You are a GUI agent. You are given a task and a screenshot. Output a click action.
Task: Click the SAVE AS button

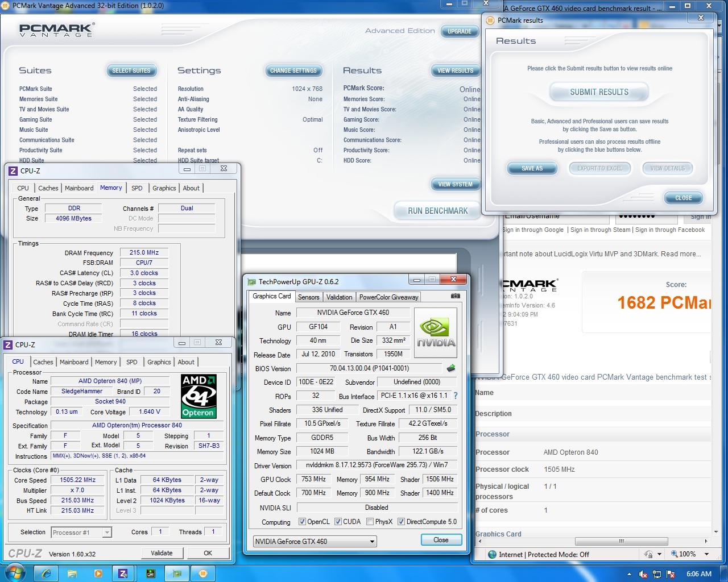point(532,168)
